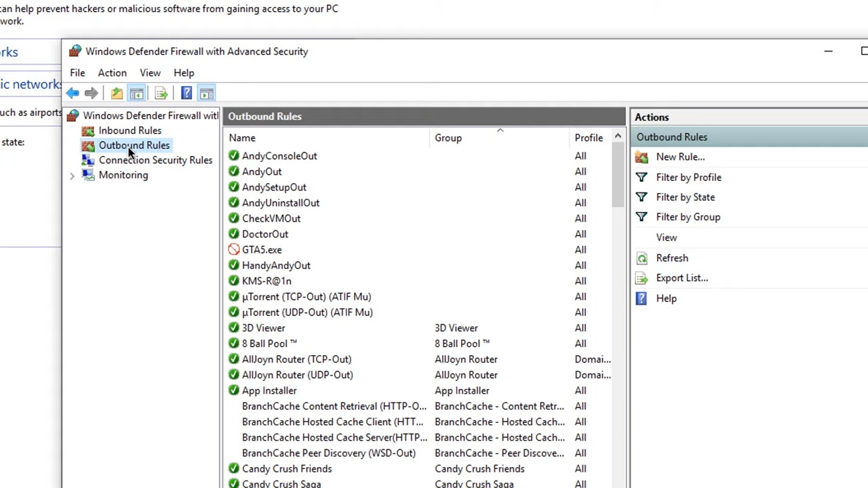Expand the Monitoring tree node
Screen dimensions: 868x488
coord(72,176)
